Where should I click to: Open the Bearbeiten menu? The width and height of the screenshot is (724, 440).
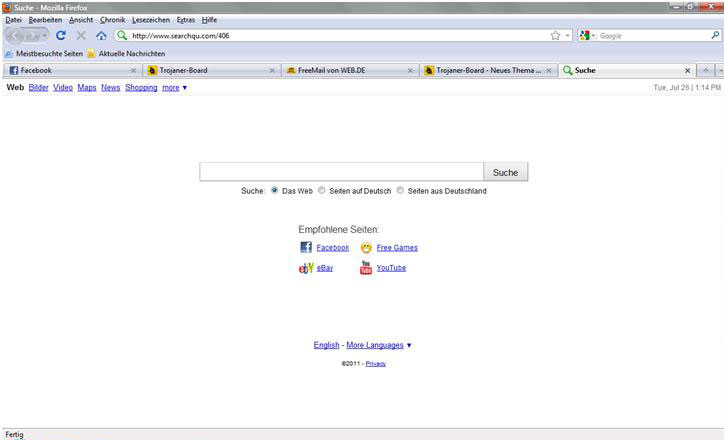point(45,20)
